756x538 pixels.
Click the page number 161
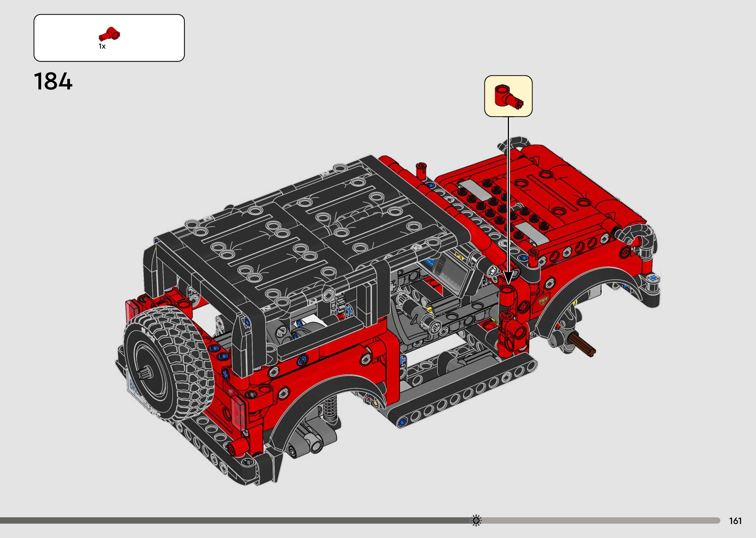tap(735, 521)
